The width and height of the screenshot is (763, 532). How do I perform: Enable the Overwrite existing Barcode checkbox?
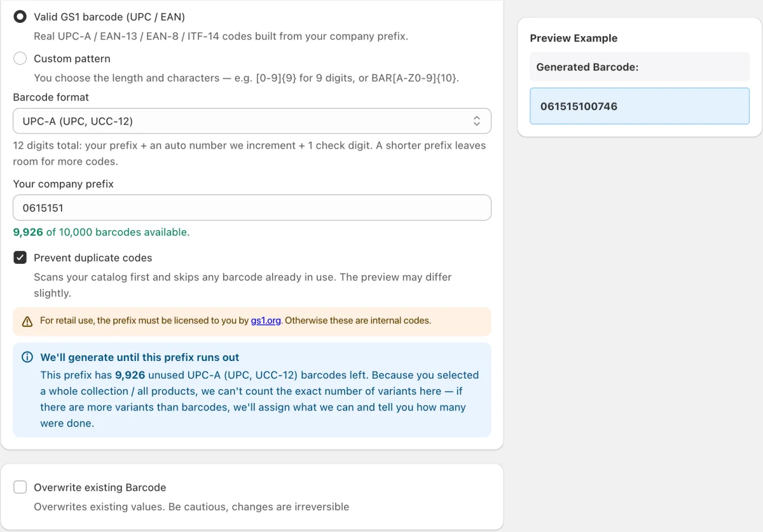(20, 488)
